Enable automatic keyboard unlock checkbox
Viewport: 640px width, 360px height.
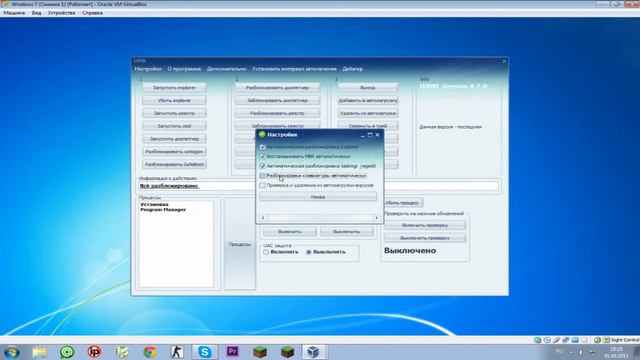262,176
